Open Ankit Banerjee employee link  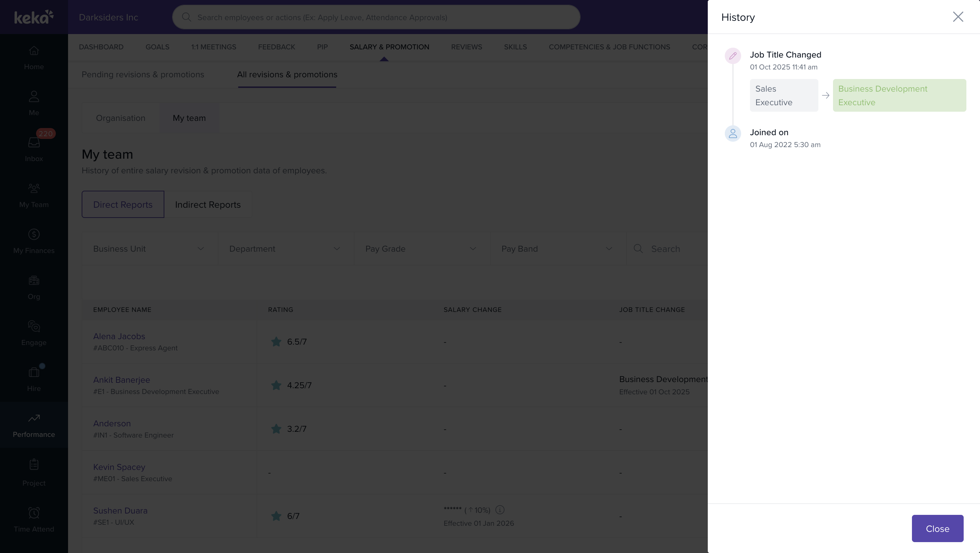[121, 380]
